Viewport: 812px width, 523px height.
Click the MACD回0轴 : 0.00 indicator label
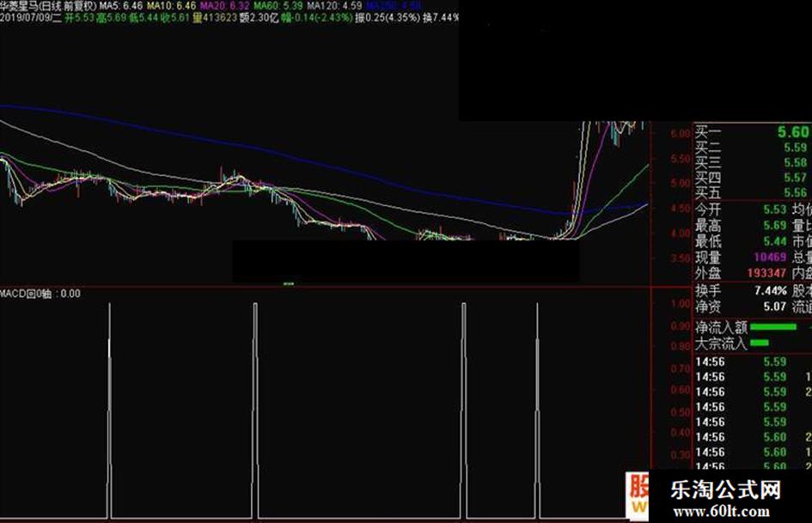40,294
